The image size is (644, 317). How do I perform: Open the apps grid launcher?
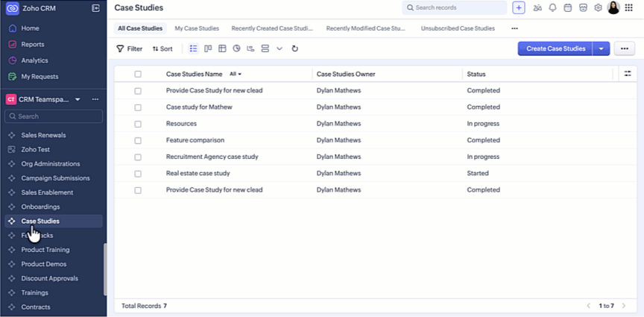click(x=629, y=7)
